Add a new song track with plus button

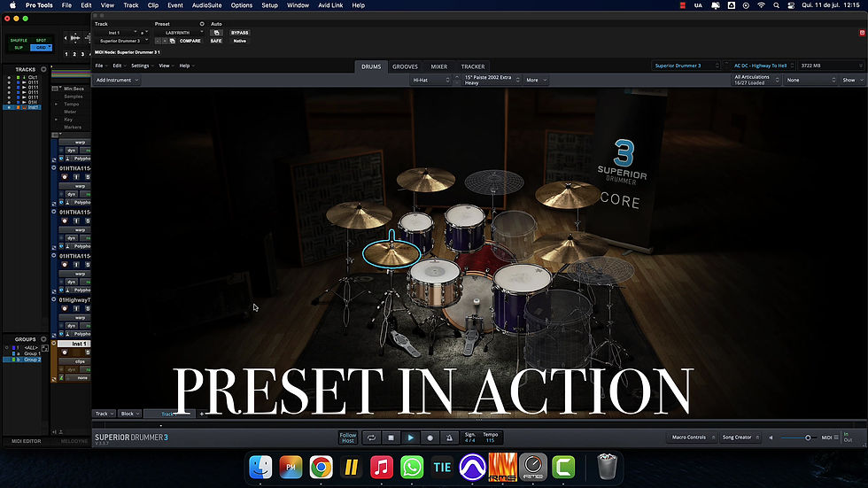pos(202,414)
